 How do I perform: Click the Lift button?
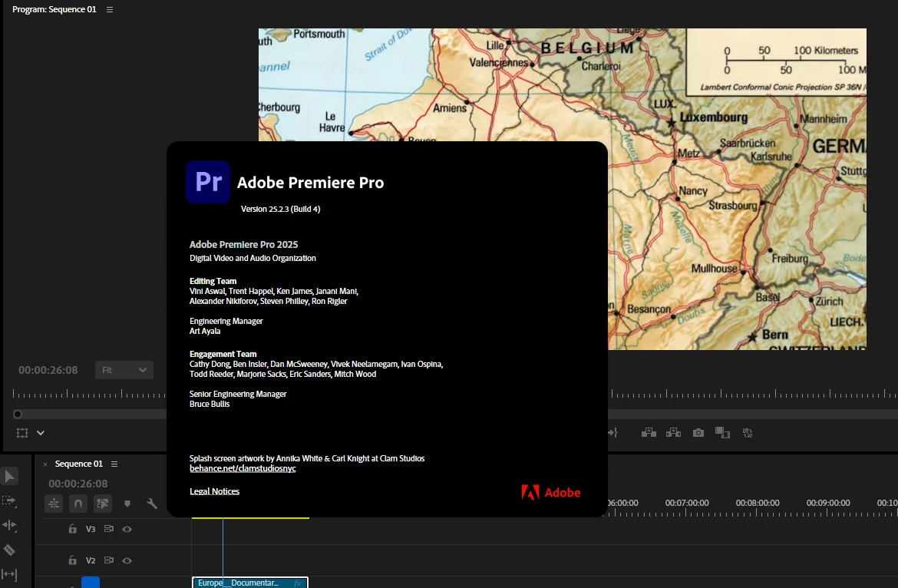pos(649,433)
